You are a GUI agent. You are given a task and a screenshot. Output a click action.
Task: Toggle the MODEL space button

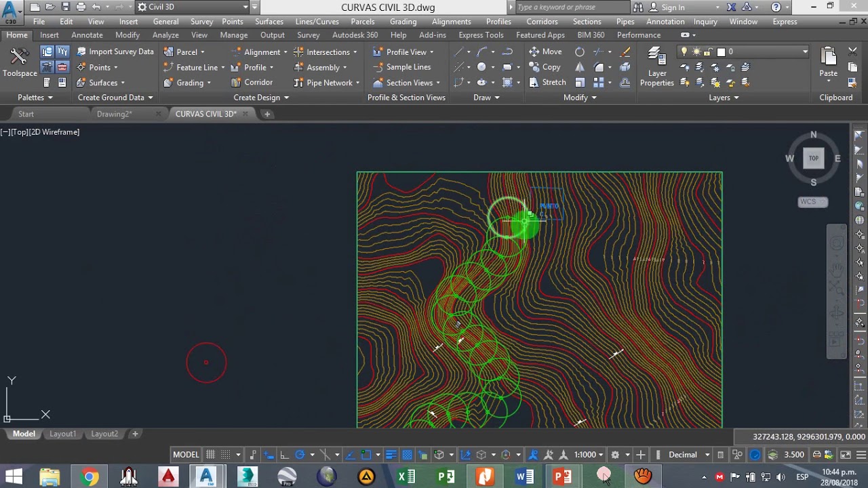(186, 455)
